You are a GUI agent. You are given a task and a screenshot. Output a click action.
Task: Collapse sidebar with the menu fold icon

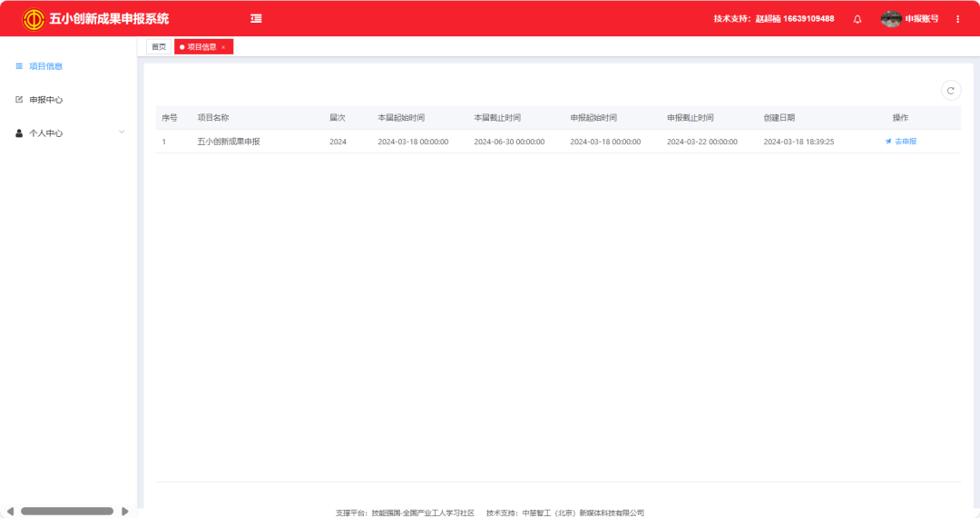tap(256, 19)
